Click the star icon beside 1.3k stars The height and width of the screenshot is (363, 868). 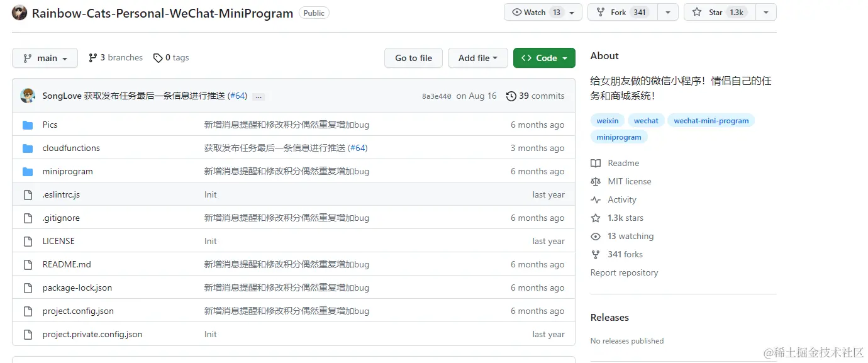(596, 218)
